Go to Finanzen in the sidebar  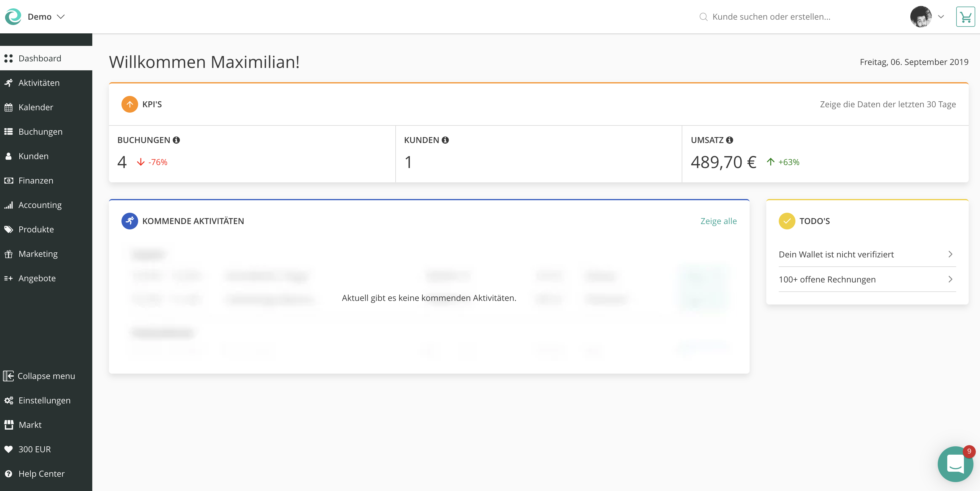(36, 181)
